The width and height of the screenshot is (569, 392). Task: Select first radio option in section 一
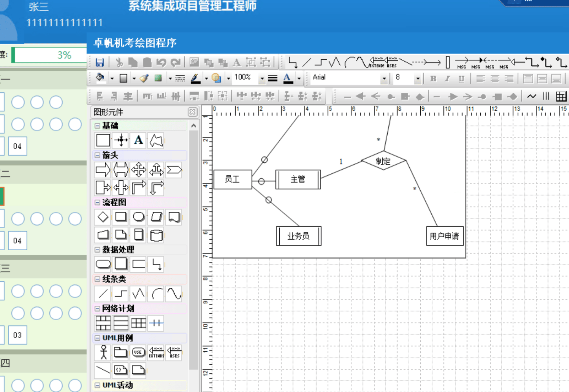pos(18,102)
